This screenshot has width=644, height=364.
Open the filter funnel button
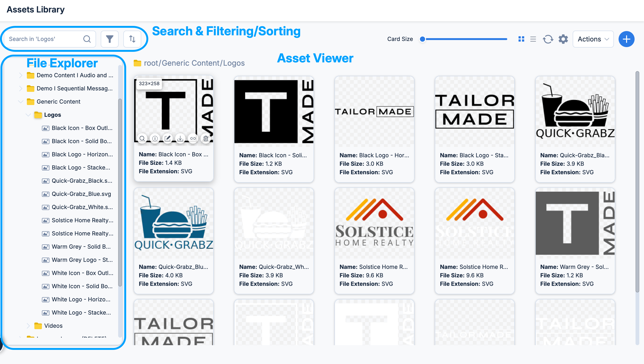[109, 39]
